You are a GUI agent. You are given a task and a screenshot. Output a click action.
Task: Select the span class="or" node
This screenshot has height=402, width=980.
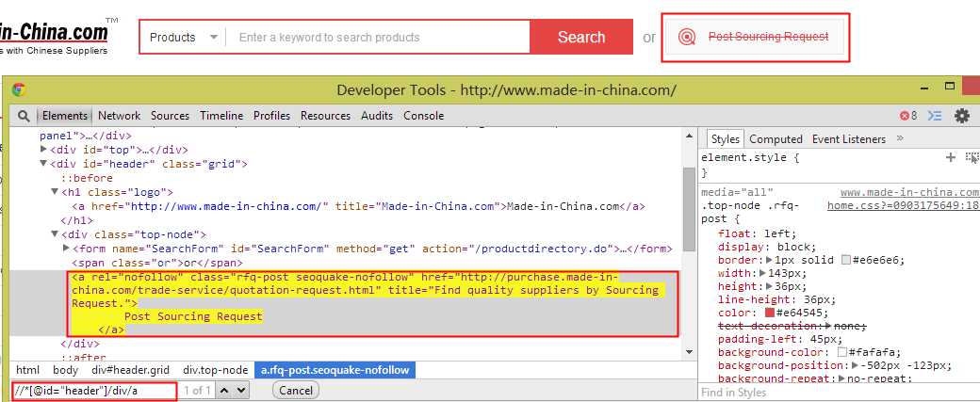click(x=157, y=263)
